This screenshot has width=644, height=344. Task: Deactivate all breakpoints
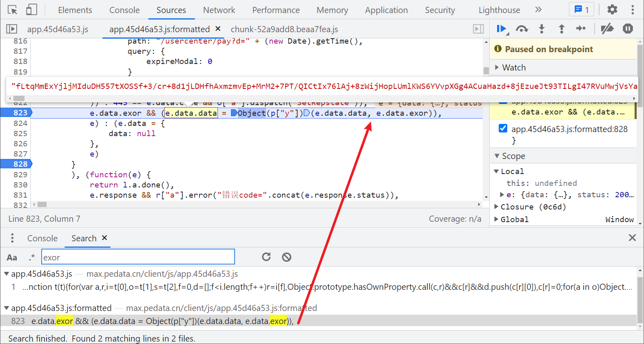[x=607, y=29]
